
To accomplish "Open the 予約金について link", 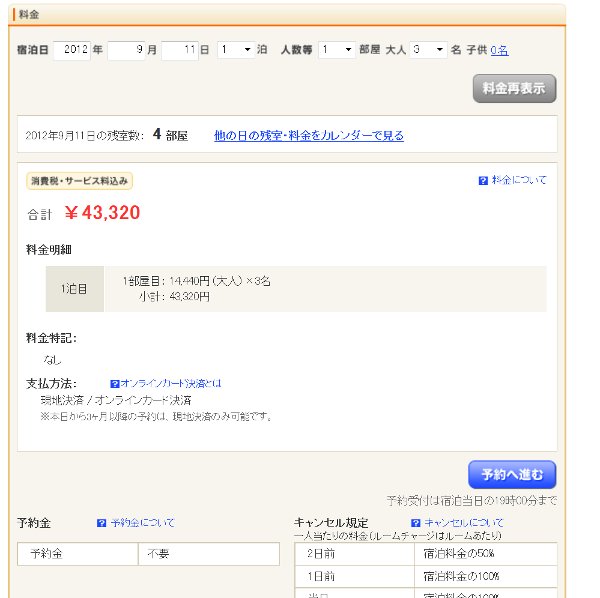I will 142,523.
